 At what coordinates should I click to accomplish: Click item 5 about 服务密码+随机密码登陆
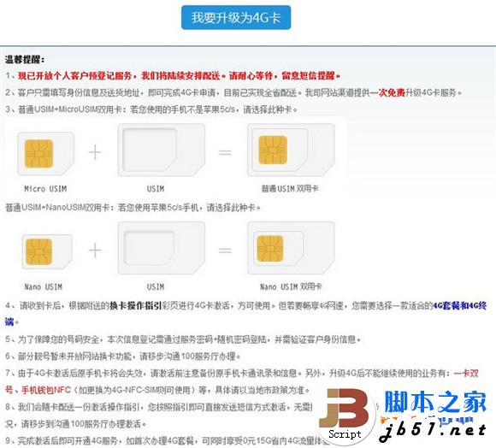tap(183, 339)
